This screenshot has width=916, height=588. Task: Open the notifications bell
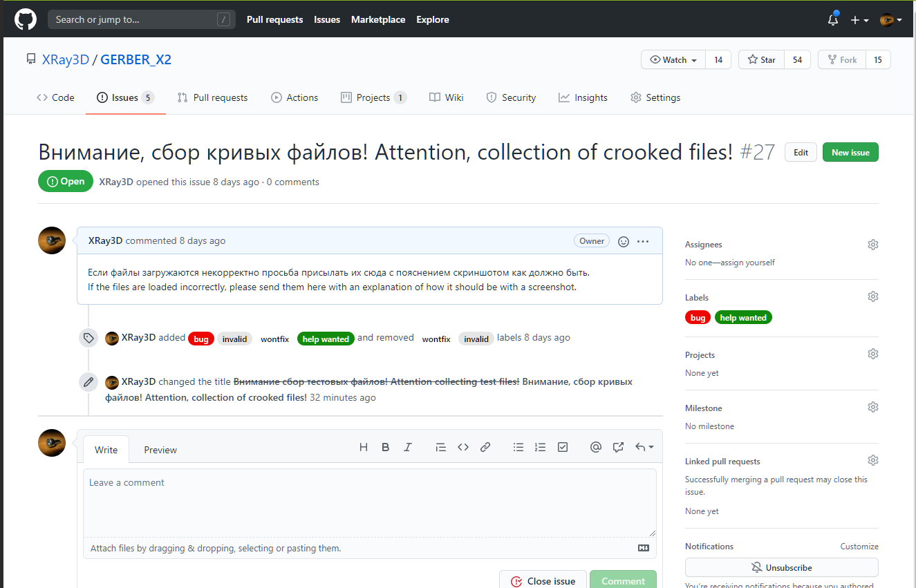click(x=833, y=19)
